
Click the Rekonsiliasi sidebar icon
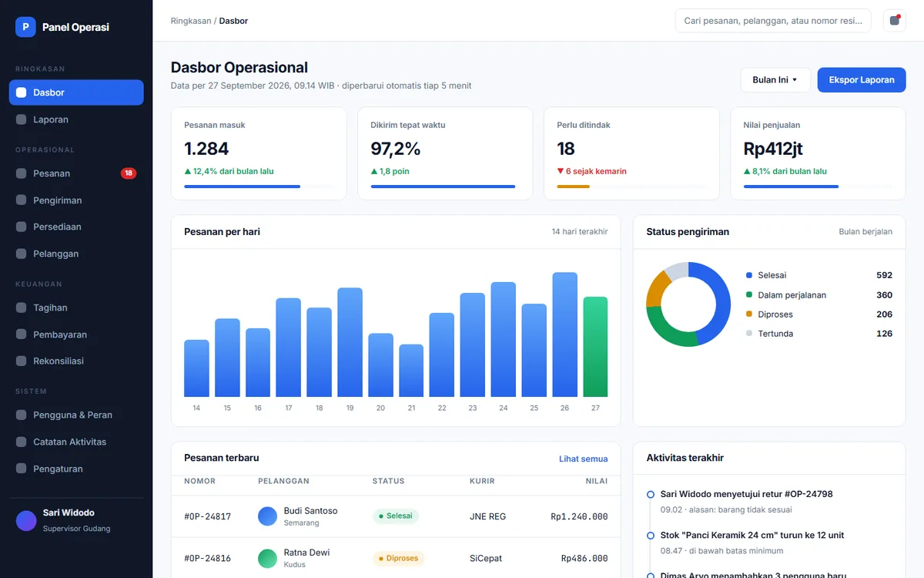pyautogui.click(x=21, y=361)
